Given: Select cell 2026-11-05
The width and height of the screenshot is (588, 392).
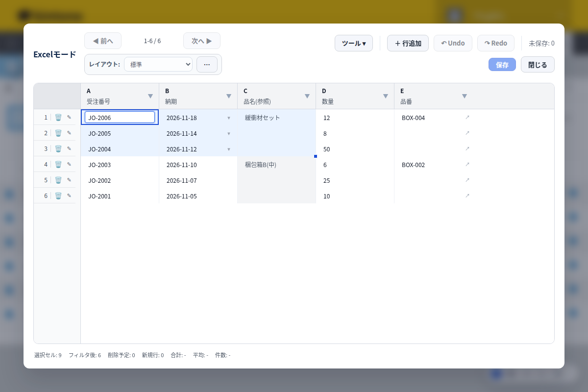Looking at the screenshot, I should pyautogui.click(x=198, y=196).
